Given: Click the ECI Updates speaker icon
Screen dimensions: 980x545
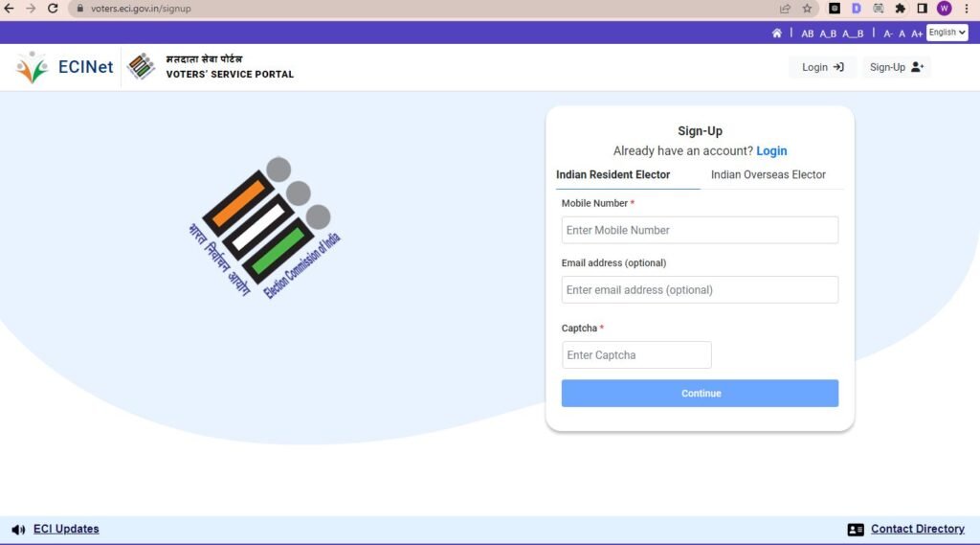Looking at the screenshot, I should pyautogui.click(x=18, y=530).
